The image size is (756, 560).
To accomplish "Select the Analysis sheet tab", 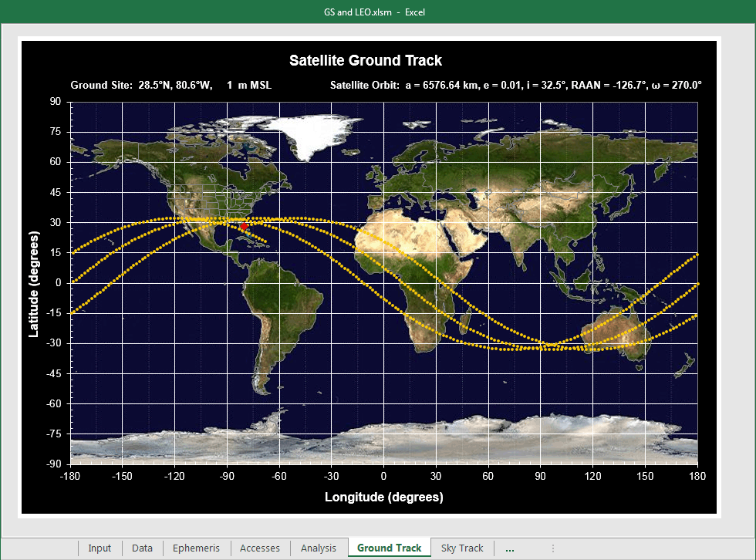I will (x=319, y=548).
